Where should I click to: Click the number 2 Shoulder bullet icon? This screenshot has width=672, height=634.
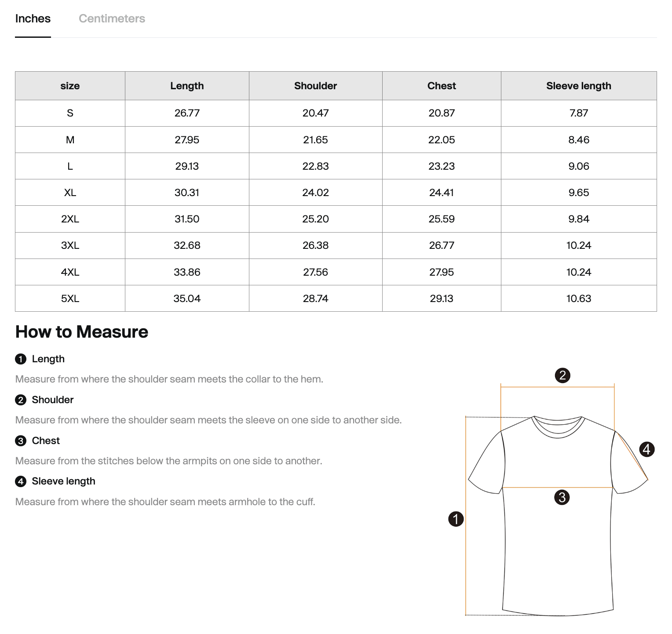click(21, 400)
